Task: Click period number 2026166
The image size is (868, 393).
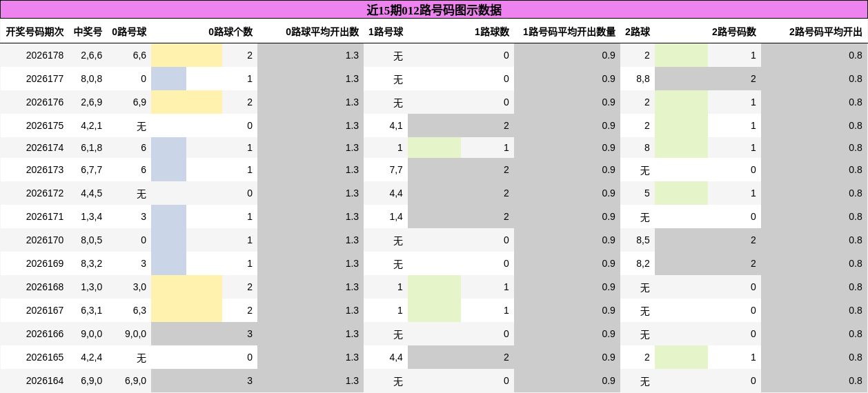Action: coord(45,334)
